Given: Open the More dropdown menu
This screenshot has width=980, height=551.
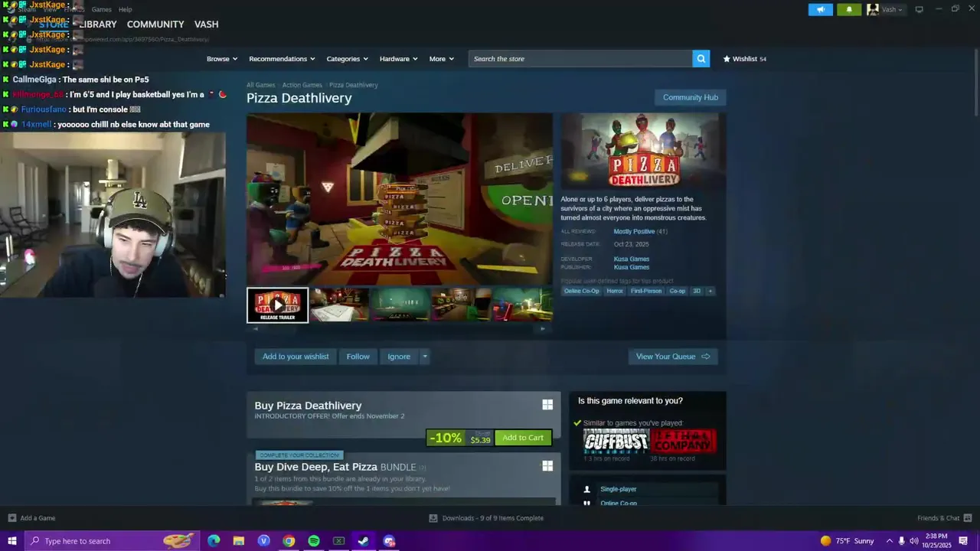Looking at the screenshot, I should coord(442,59).
